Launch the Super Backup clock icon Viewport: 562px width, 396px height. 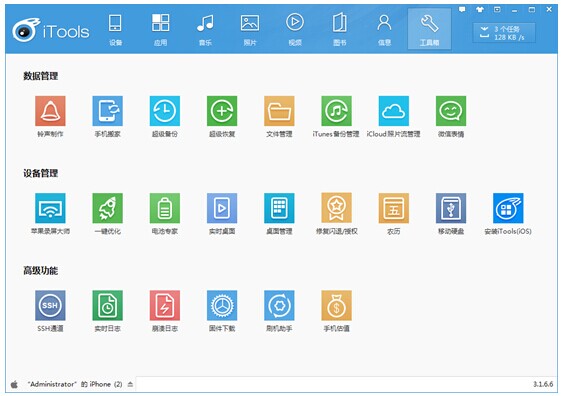click(x=165, y=111)
